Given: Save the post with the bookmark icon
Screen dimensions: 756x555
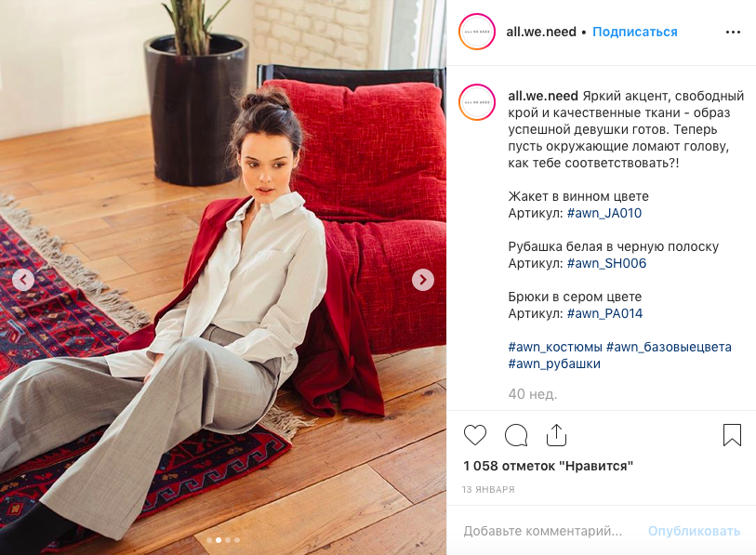Looking at the screenshot, I should click(x=732, y=435).
